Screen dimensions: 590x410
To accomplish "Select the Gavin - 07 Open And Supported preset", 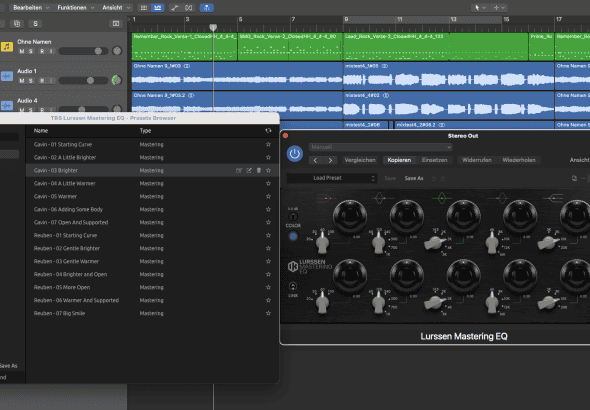I will coord(152,222).
